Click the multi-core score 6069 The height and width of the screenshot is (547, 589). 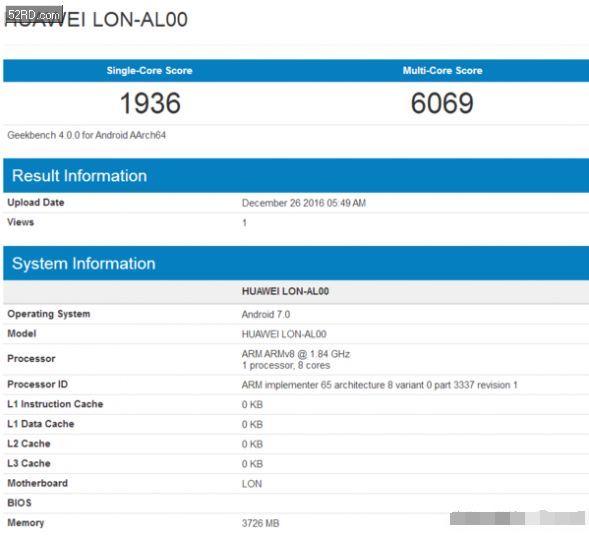442,103
